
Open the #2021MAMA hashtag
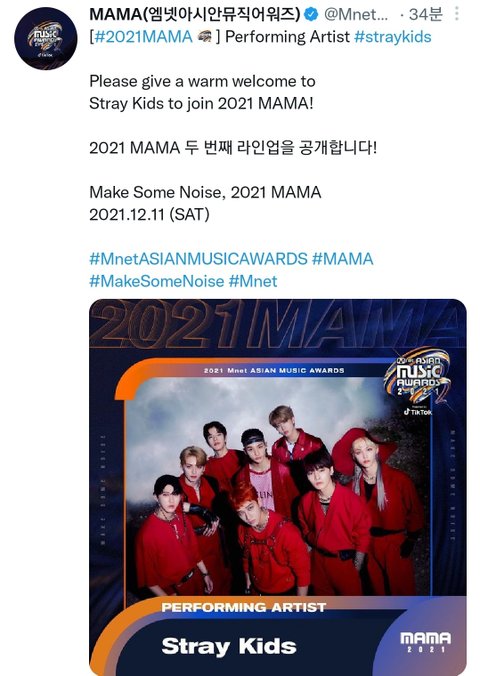pos(143,37)
